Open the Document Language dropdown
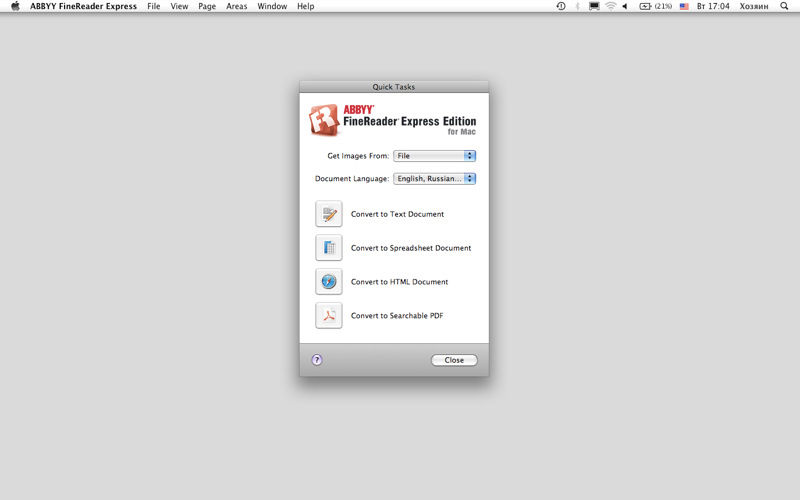The image size is (800, 500). [x=434, y=179]
